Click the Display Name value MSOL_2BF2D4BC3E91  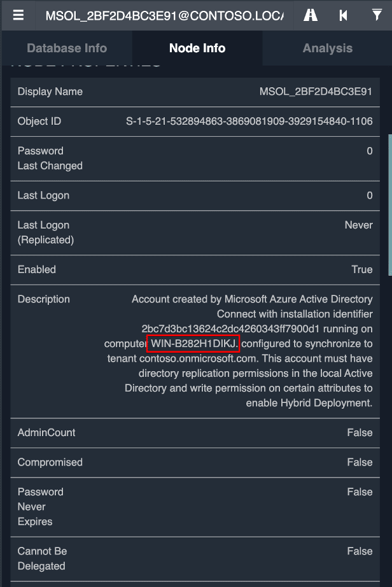pos(316,92)
